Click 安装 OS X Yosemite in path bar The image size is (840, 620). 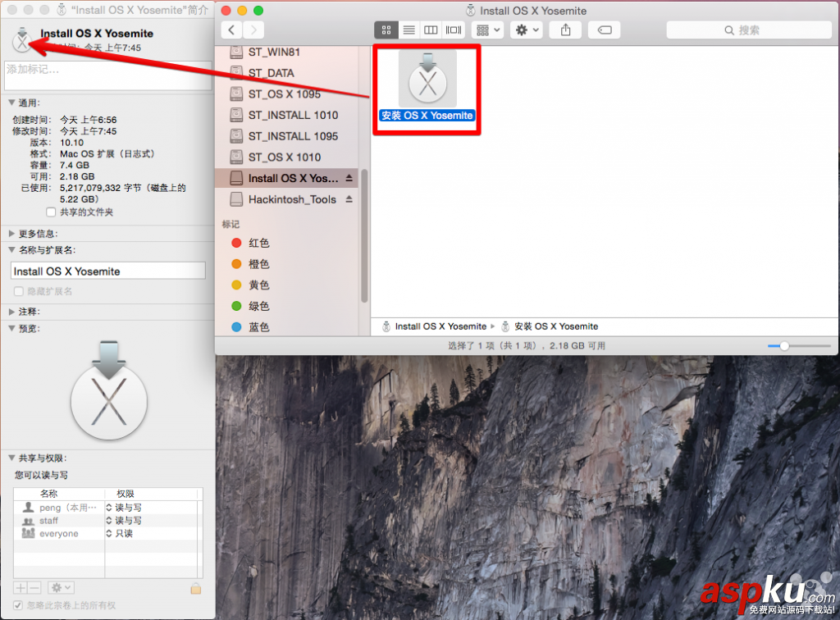click(x=550, y=326)
